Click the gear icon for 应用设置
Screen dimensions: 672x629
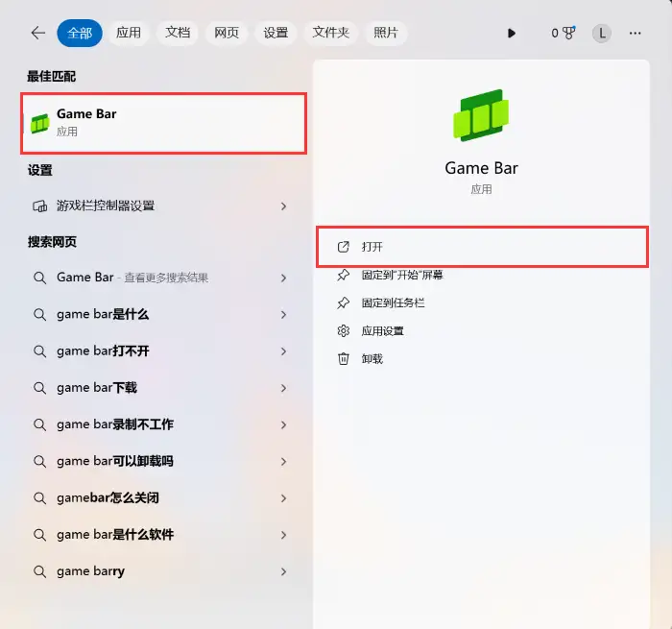[x=344, y=330]
